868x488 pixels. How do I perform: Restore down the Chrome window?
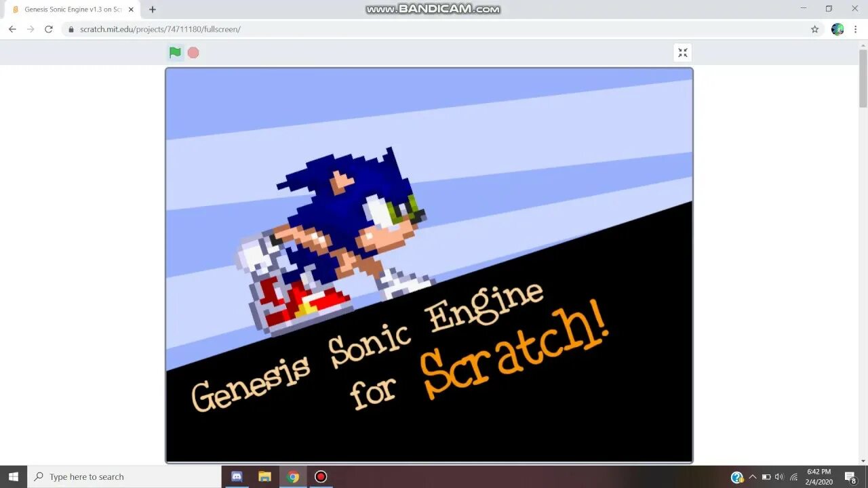[829, 8]
